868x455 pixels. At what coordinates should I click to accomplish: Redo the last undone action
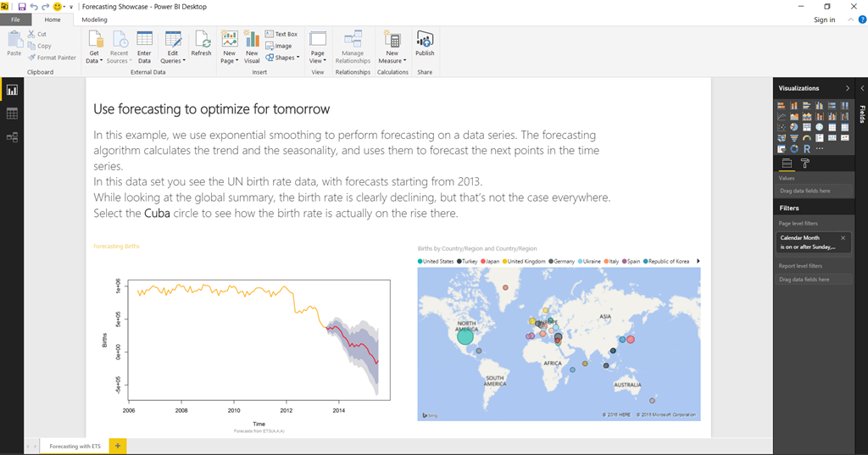click(46, 7)
